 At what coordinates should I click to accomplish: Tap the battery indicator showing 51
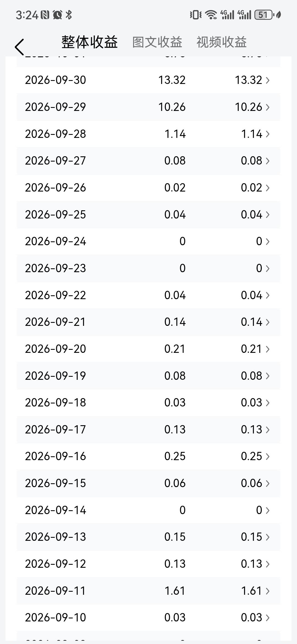(x=263, y=15)
